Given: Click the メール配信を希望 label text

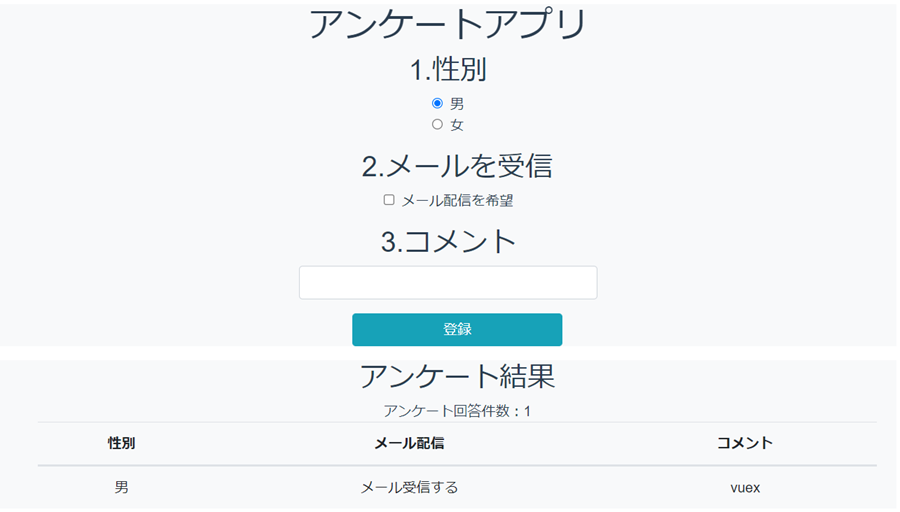Looking at the screenshot, I should pos(457,200).
